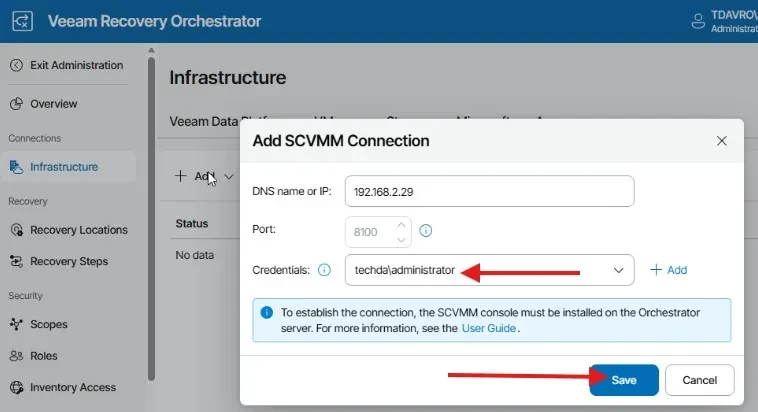Open Overview from the sidebar

[53, 104]
